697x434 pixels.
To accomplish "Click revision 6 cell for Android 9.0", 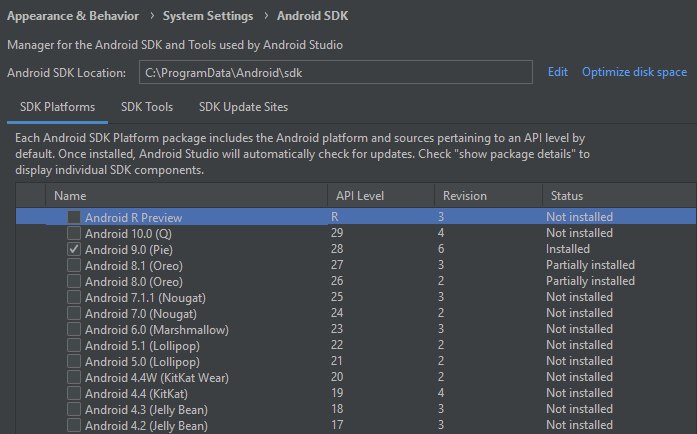I will (x=441, y=249).
